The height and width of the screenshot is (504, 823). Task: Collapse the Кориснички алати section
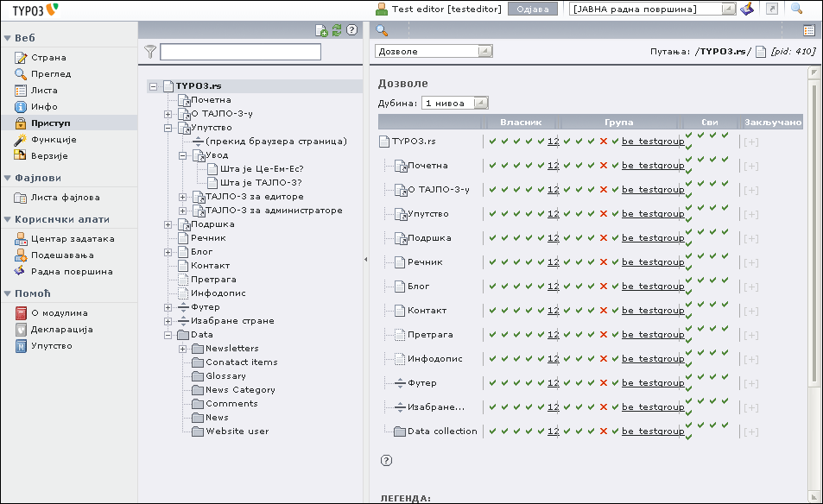click(8, 219)
